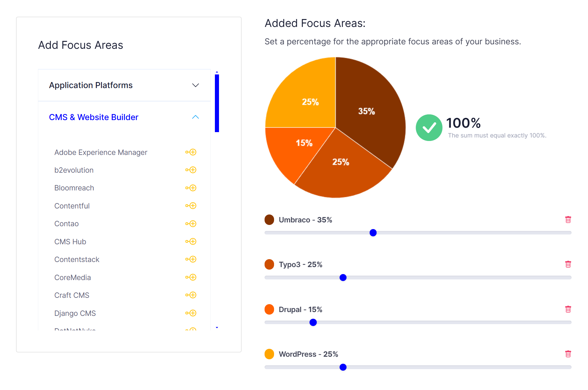
Task: Click the Drupal - 15% label
Action: coord(301,310)
